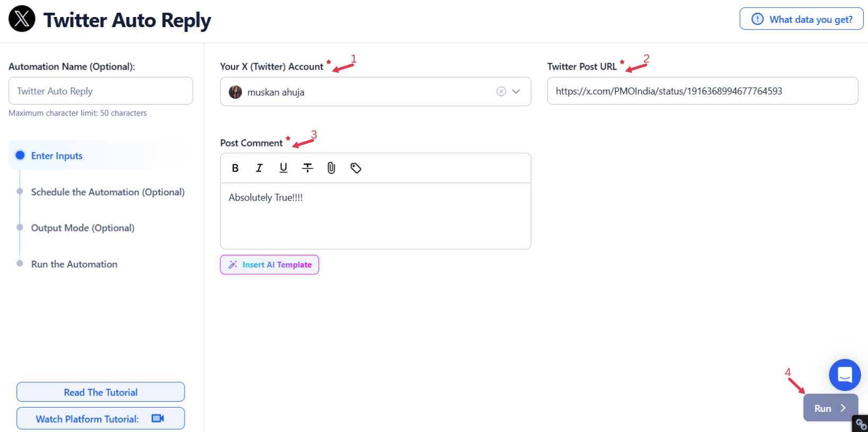Open the muskan ahuja account selector
Screen dimensions: 868x432
361,92
